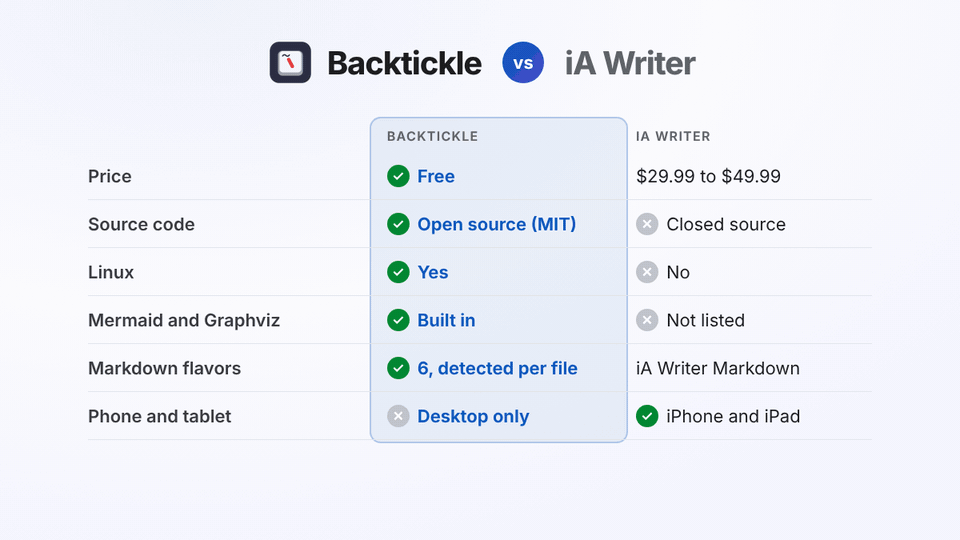
Task: Click the Free price value
Action: (436, 176)
